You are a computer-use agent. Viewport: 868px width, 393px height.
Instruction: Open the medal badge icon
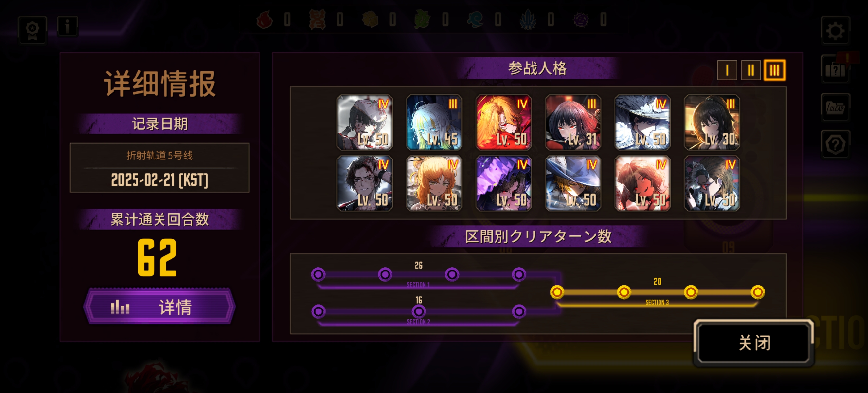(32, 30)
